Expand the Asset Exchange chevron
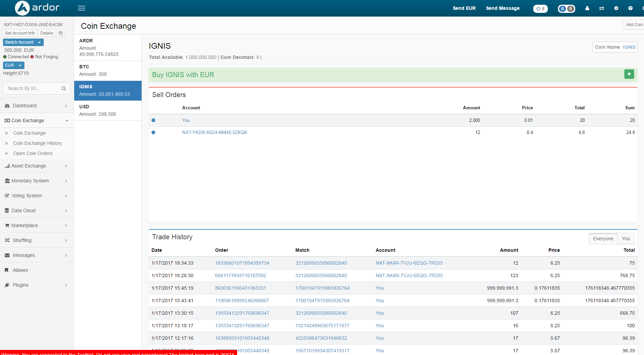Image resolution: width=644 pixels, height=355 pixels. click(66, 166)
